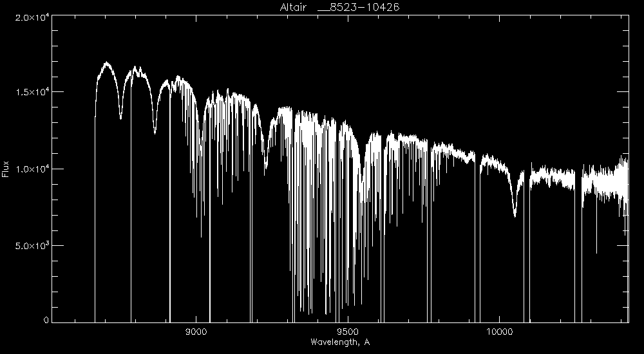Screen dimensions: 644x354
Task: Click the plot title 'Altair __8523-10426'
Action: [339, 7]
